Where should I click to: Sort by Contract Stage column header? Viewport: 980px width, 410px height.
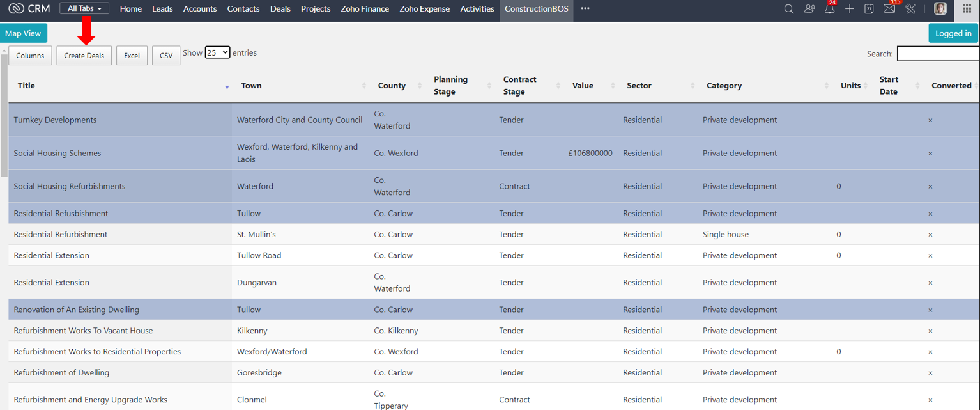click(x=528, y=86)
